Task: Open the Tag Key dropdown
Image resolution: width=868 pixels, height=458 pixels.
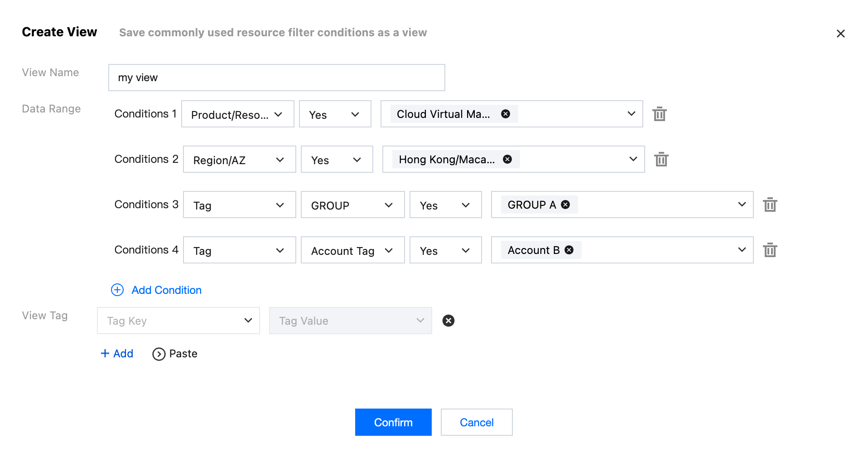Action: [178, 321]
